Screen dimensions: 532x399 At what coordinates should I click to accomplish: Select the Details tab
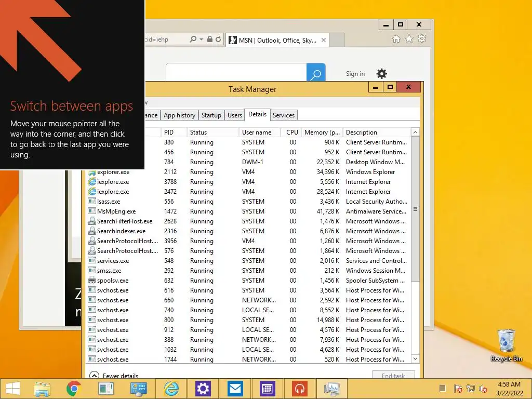tap(257, 114)
